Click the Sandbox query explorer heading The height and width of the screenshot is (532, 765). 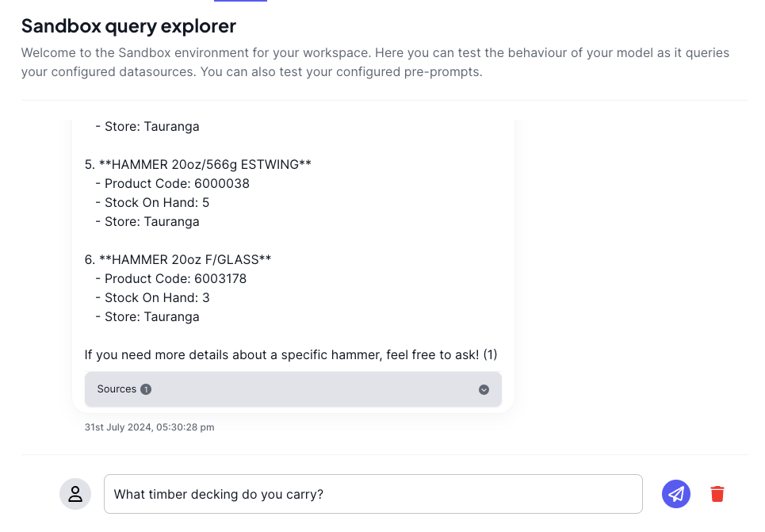[x=128, y=26]
